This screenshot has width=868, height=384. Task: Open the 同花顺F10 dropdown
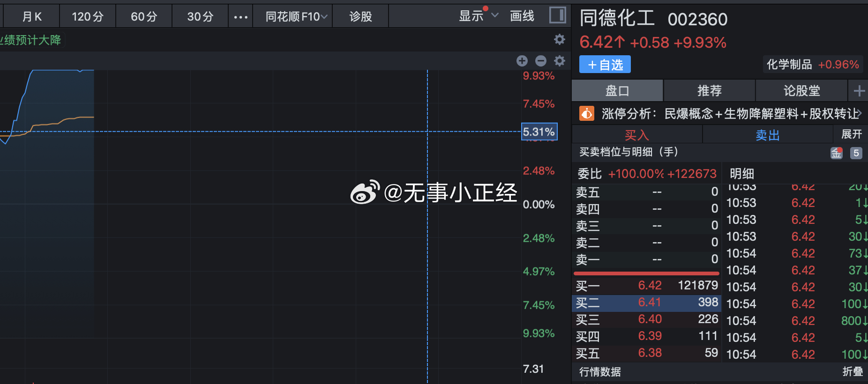[292, 16]
